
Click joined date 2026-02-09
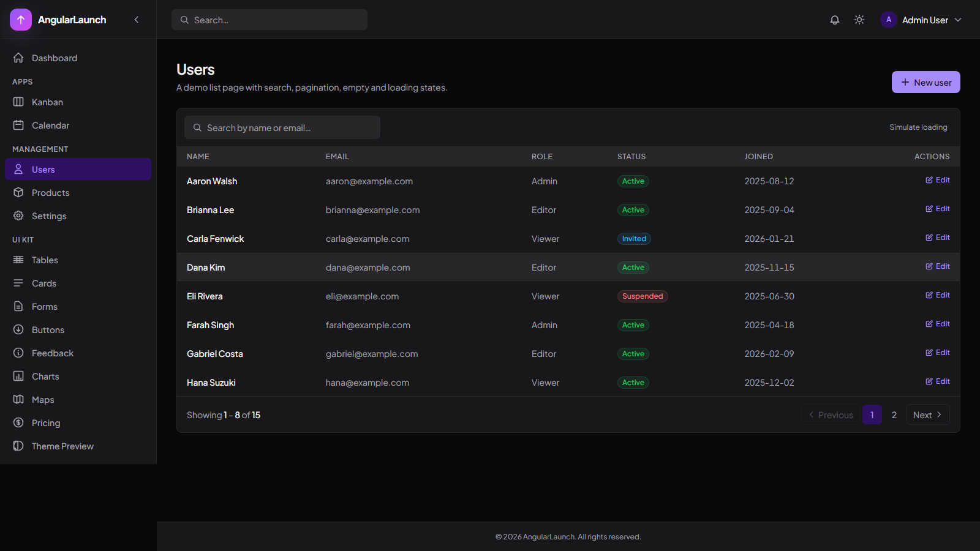[x=769, y=354]
